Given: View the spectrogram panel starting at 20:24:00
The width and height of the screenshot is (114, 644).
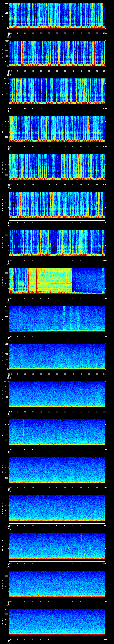Looking at the screenshot, I should tap(57, 394).
